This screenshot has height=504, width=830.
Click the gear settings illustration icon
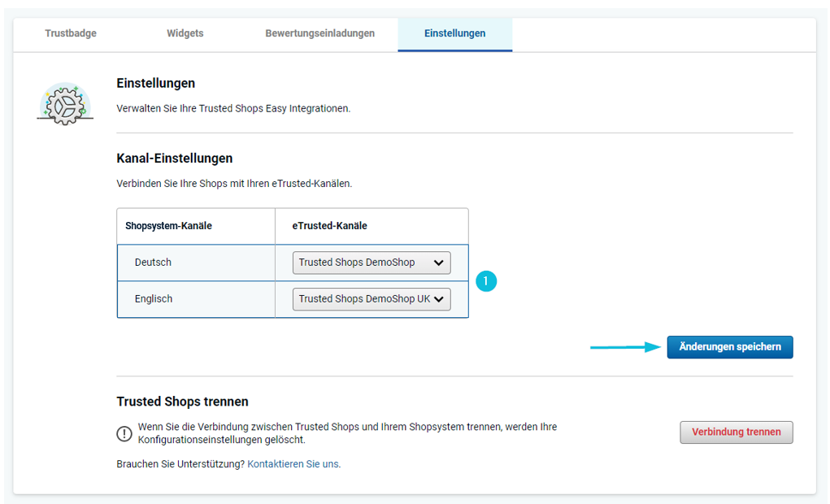pyautogui.click(x=65, y=104)
